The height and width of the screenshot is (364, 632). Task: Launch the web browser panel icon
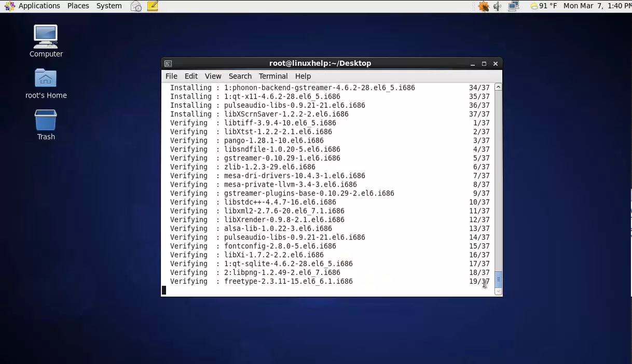(x=136, y=6)
